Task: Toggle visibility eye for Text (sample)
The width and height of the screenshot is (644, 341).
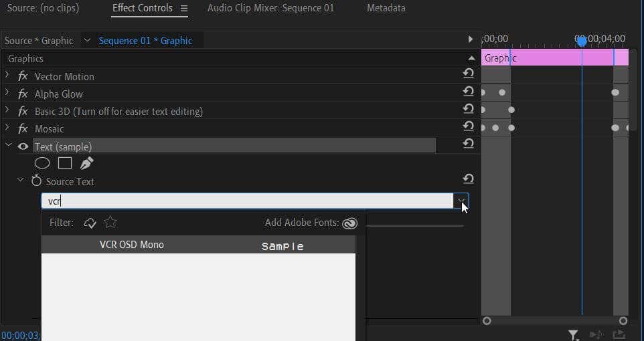Action: (x=23, y=146)
